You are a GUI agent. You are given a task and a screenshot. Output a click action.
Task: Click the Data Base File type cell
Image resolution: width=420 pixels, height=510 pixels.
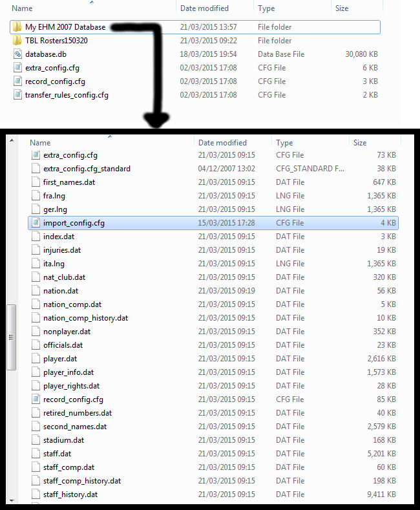tap(281, 54)
